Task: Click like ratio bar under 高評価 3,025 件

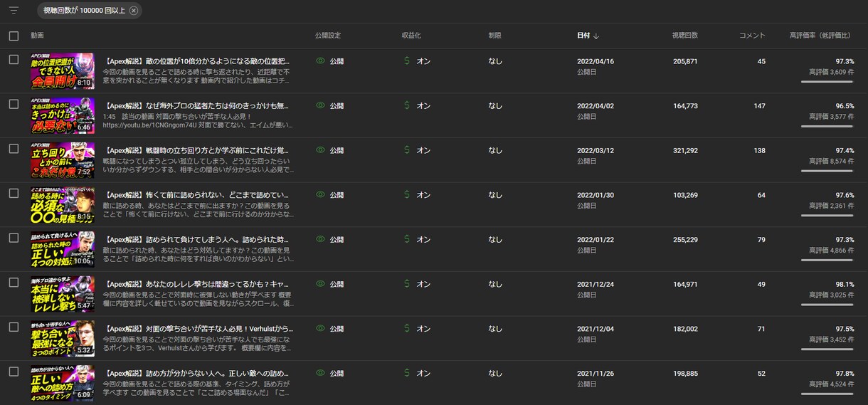Action: point(827,305)
